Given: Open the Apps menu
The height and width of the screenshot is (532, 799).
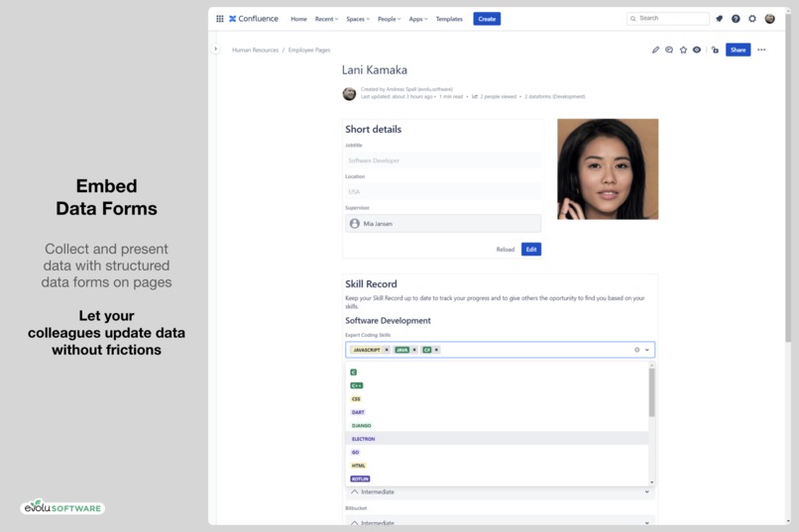Looking at the screenshot, I should coord(418,19).
